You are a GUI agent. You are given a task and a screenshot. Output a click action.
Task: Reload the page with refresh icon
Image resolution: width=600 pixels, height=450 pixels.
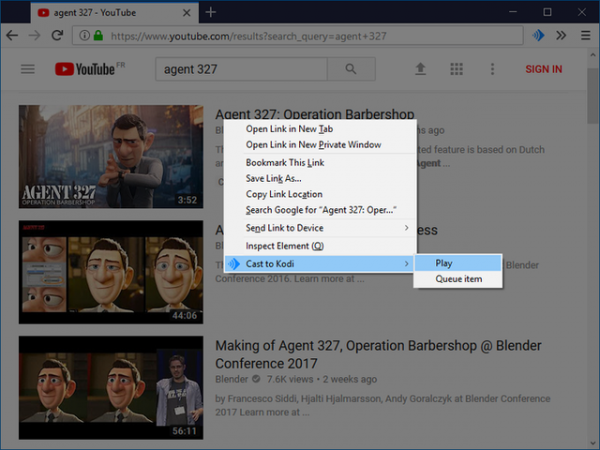point(58,35)
